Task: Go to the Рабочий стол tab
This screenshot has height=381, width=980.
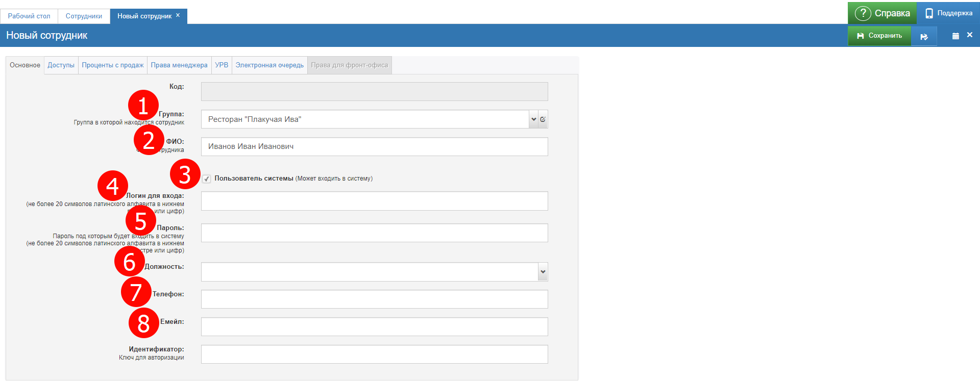Action: [29, 16]
